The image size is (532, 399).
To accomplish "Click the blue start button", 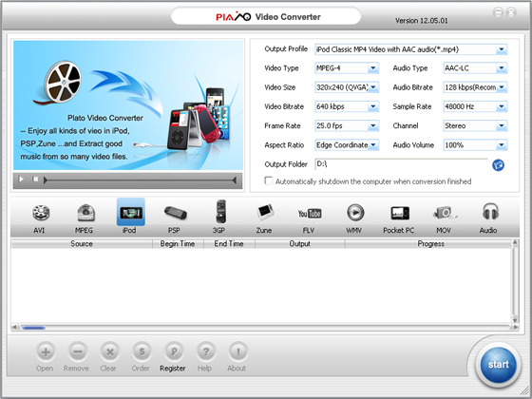I will pyautogui.click(x=498, y=365).
